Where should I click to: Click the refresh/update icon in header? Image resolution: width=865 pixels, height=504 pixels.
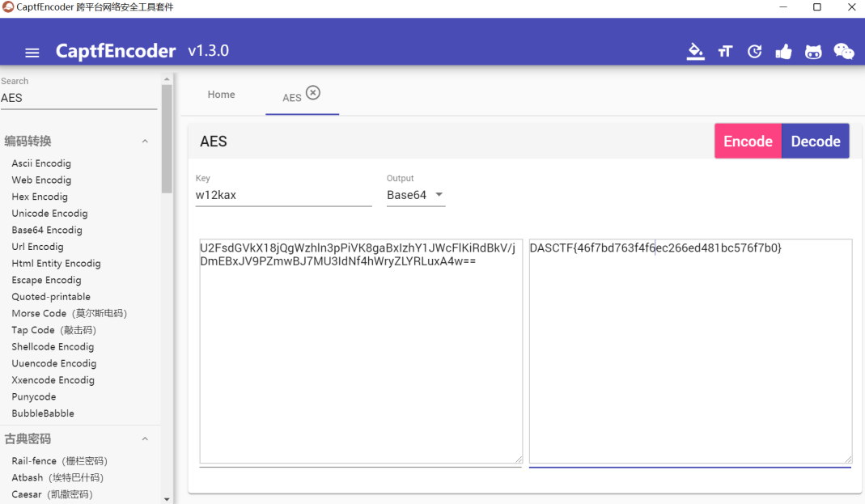coord(754,52)
